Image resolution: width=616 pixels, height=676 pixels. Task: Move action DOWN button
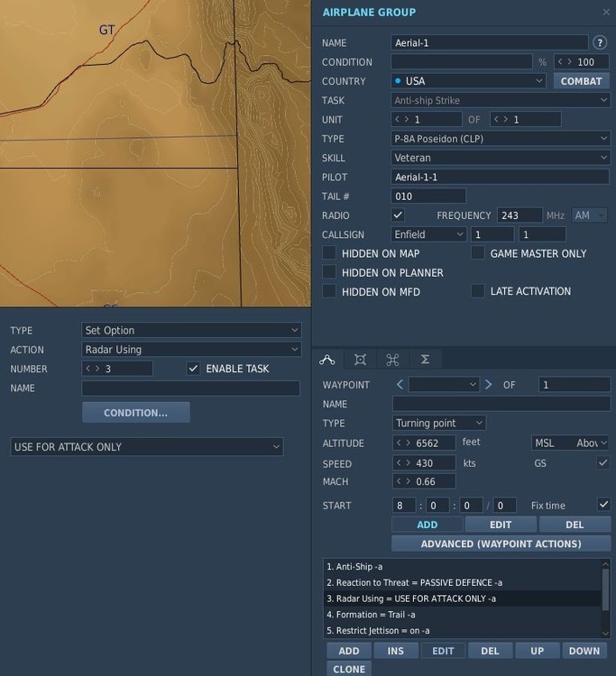coord(584,651)
